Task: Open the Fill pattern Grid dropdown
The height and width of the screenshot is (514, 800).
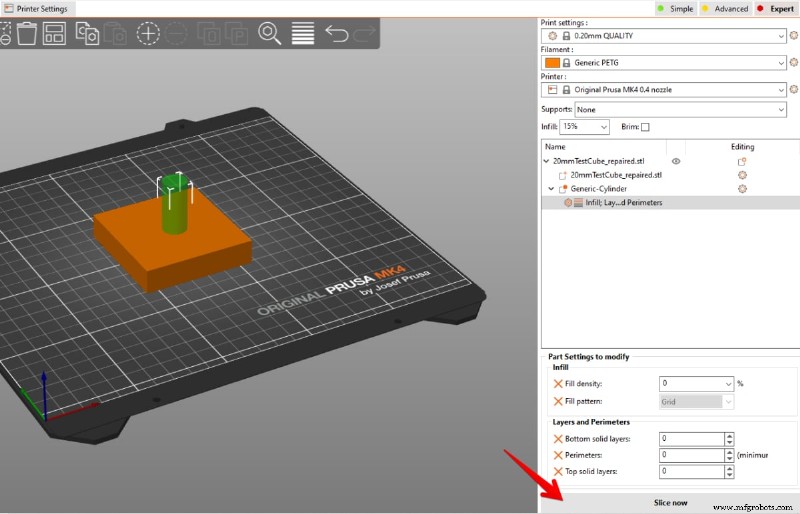Action: click(696, 402)
